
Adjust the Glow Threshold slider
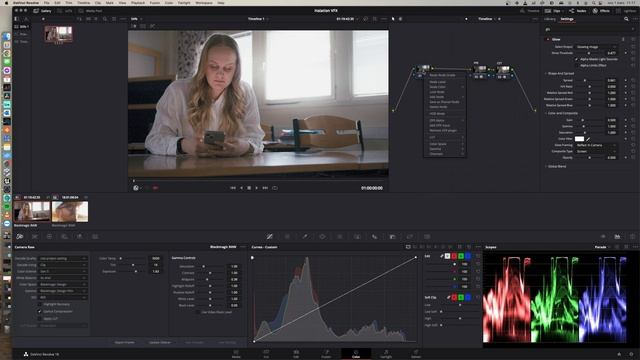click(589, 53)
